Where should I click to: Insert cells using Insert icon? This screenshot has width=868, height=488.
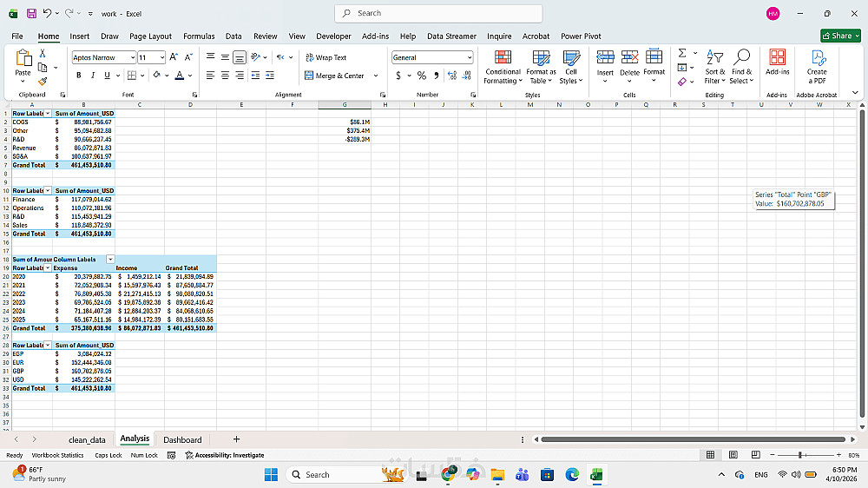[x=605, y=57]
